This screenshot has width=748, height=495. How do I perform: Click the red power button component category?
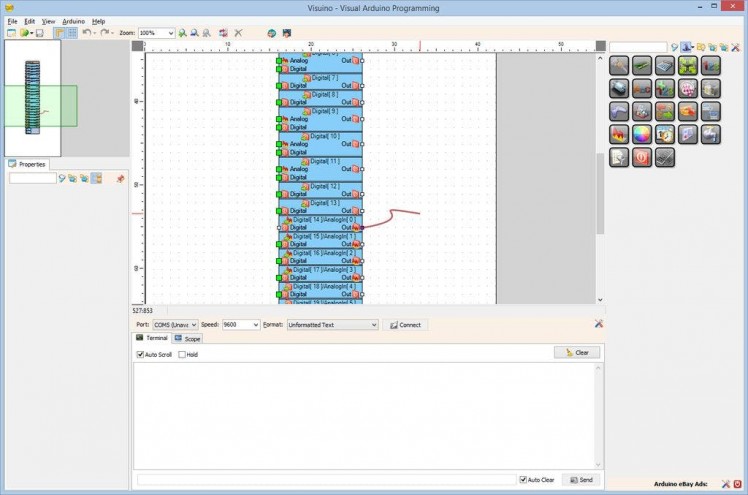(x=642, y=157)
